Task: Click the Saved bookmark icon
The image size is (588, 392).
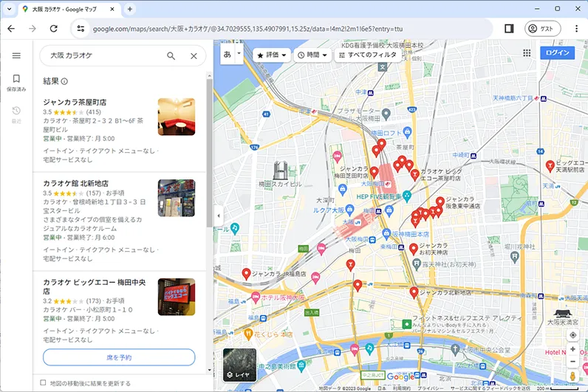Action: (x=16, y=79)
